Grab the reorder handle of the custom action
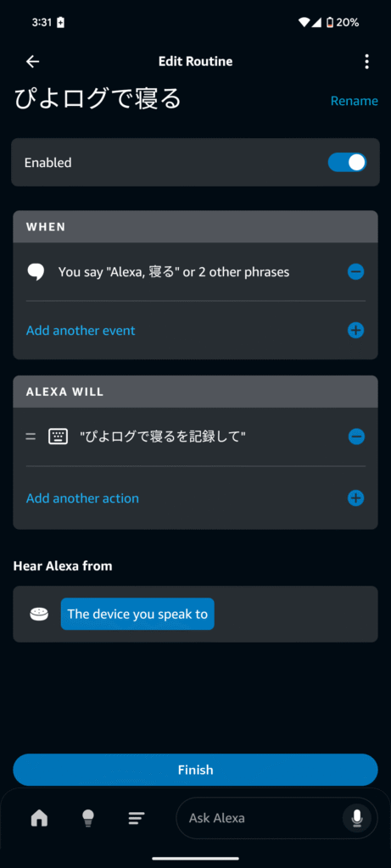Screen dimensions: 391x868 tap(31, 437)
